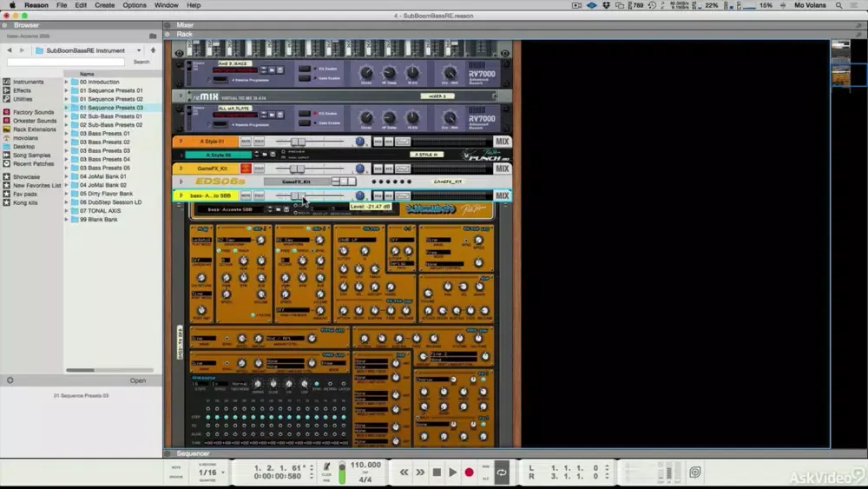Viewport: 868px width, 489px height.
Task: Click the Showcase favorites star icon
Action: pyautogui.click(x=7, y=176)
